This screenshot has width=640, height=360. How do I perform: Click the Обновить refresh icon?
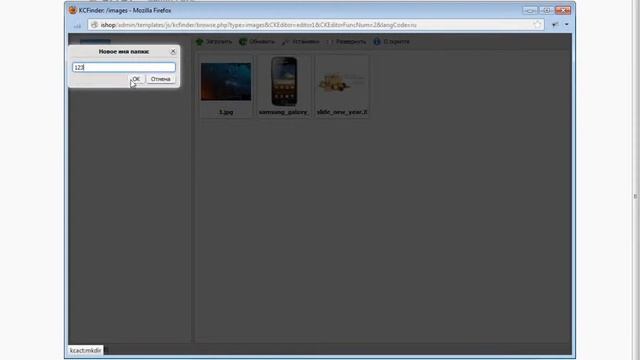[243, 42]
